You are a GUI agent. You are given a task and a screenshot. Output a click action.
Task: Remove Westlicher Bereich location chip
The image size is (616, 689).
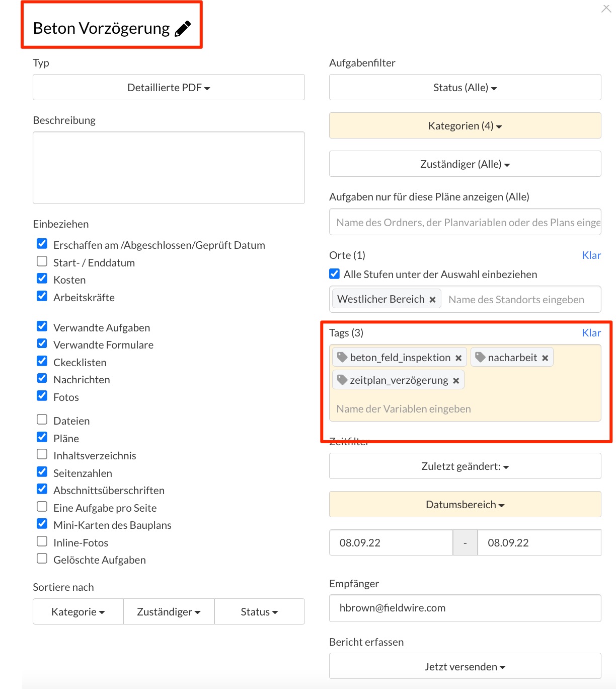coord(432,300)
